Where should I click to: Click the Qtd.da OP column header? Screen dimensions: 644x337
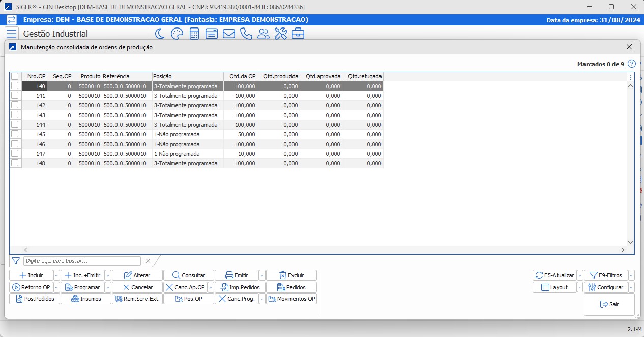pyautogui.click(x=240, y=76)
